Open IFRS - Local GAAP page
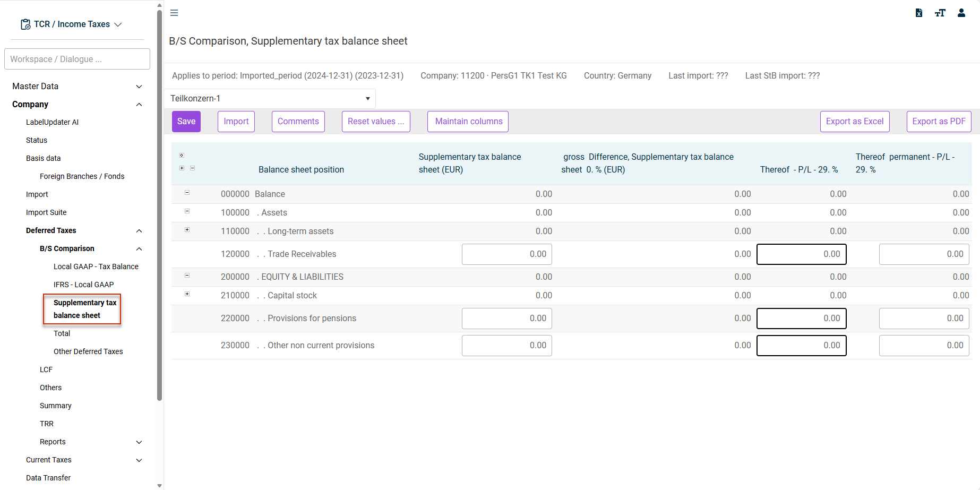Viewport: 980px width, 490px height. click(83, 285)
